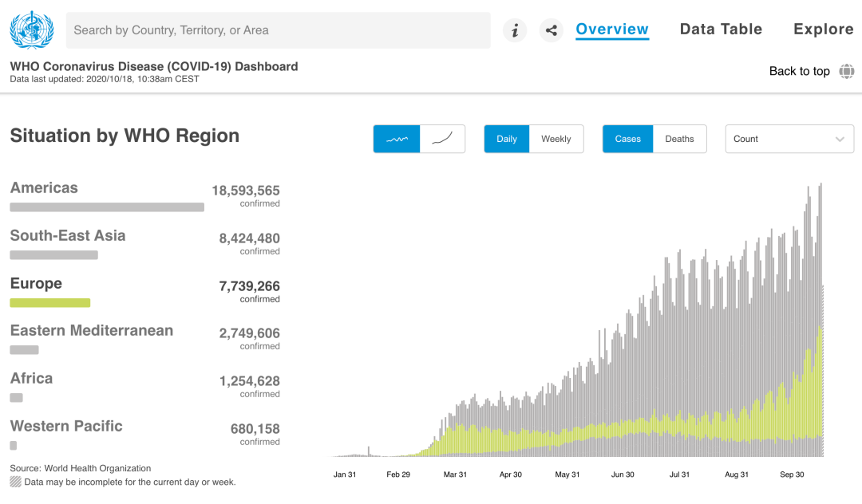The image size is (862, 504).
Task: Show Deaths data in chart
Action: [x=679, y=139]
